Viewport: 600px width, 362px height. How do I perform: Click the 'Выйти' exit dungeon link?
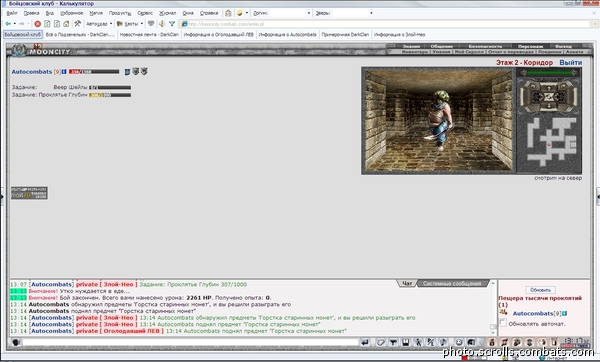click(x=571, y=62)
